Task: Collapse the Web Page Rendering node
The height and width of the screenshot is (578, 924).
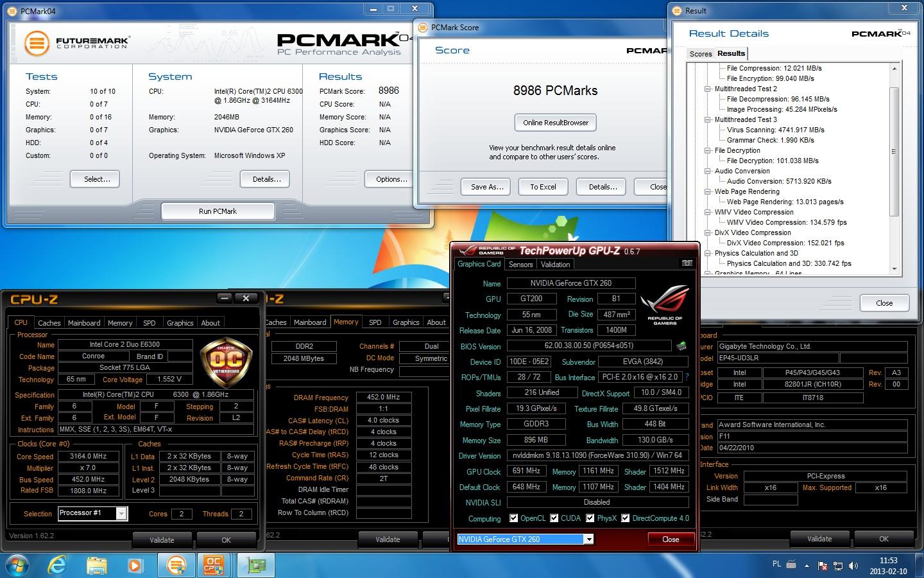Action: [707, 191]
